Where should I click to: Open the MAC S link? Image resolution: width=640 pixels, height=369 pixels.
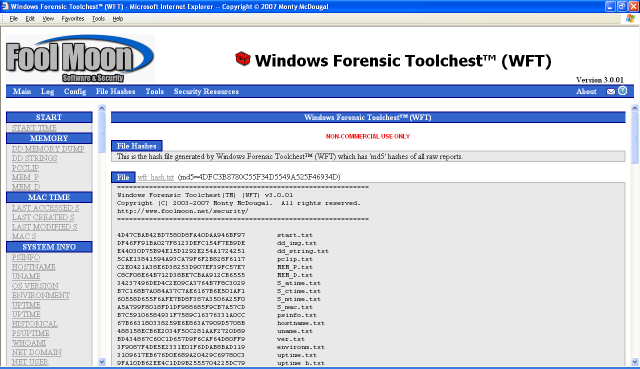[24, 236]
